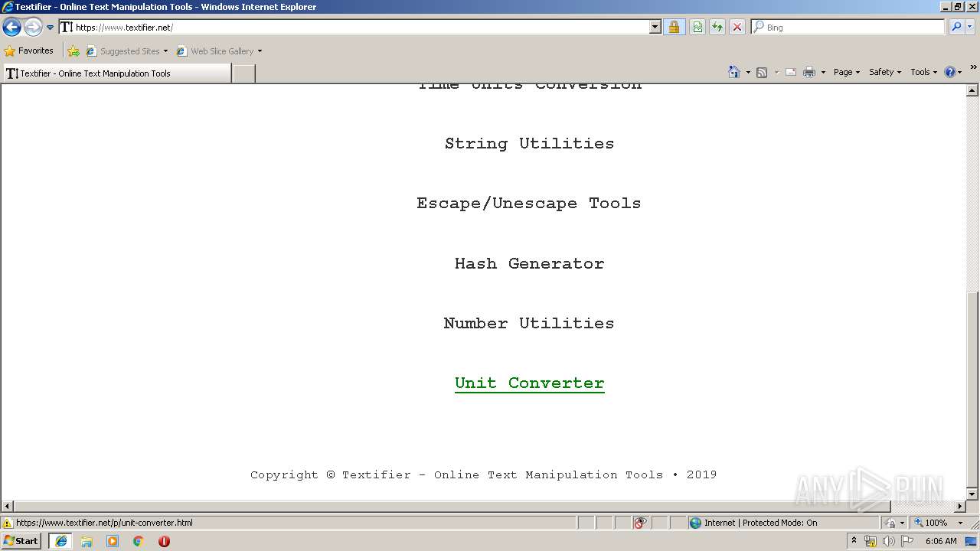980x551 pixels.
Task: Open a new blank tab
Action: point(243,73)
